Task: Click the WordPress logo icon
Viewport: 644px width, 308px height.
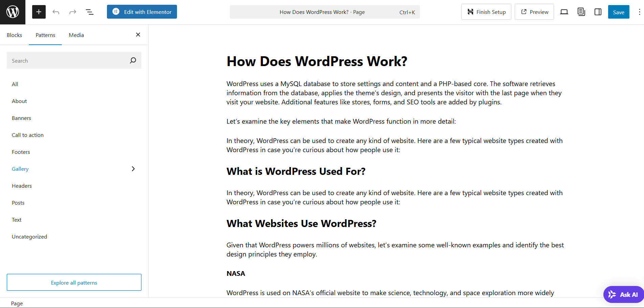Action: pyautogui.click(x=13, y=12)
